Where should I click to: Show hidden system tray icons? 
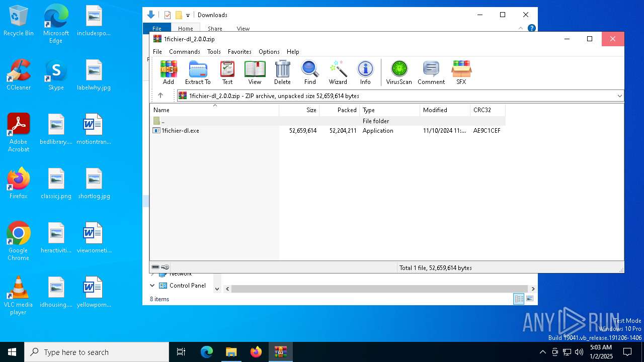542,352
